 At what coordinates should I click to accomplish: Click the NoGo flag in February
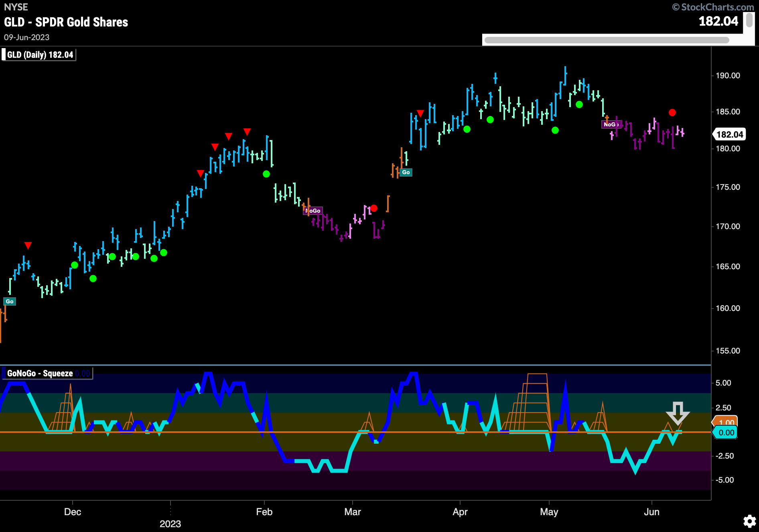click(313, 211)
